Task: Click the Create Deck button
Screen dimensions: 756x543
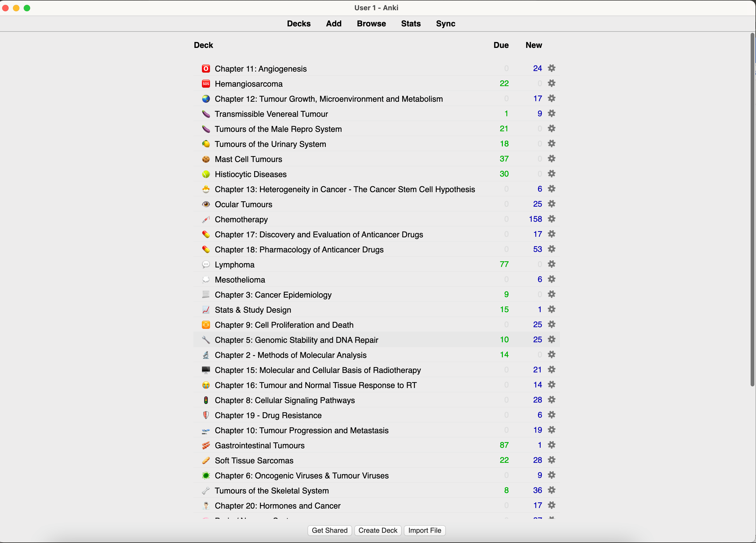Action: 378,530
